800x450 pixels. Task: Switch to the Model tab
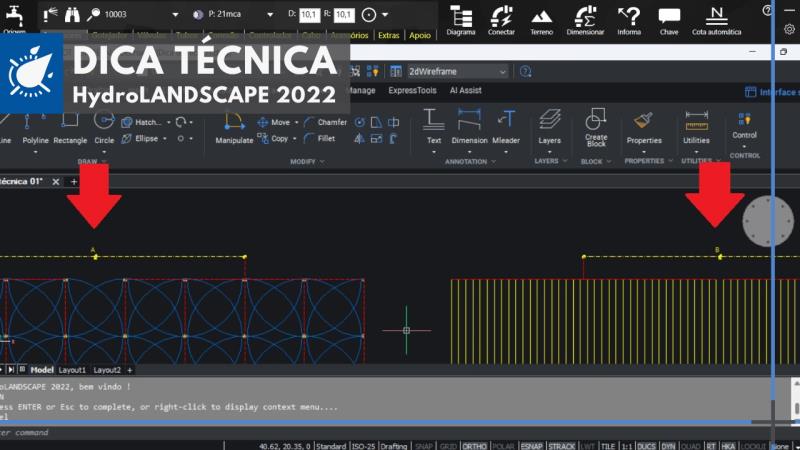42,370
